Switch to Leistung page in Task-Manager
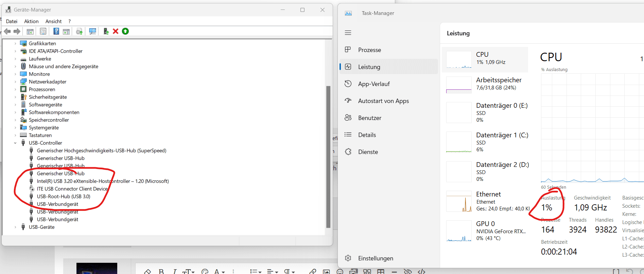This screenshot has height=274, width=644. (x=388, y=67)
